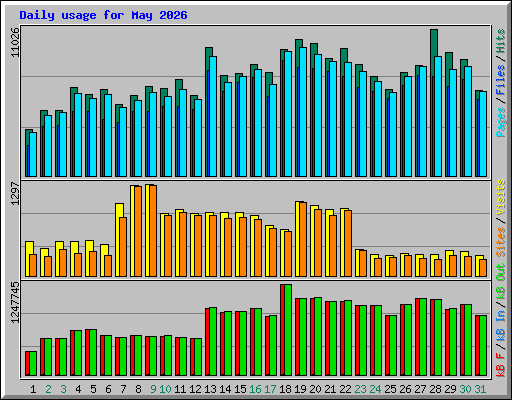Click day 5 on the x-axis
This screenshot has height=400, width=512.
click(x=93, y=389)
